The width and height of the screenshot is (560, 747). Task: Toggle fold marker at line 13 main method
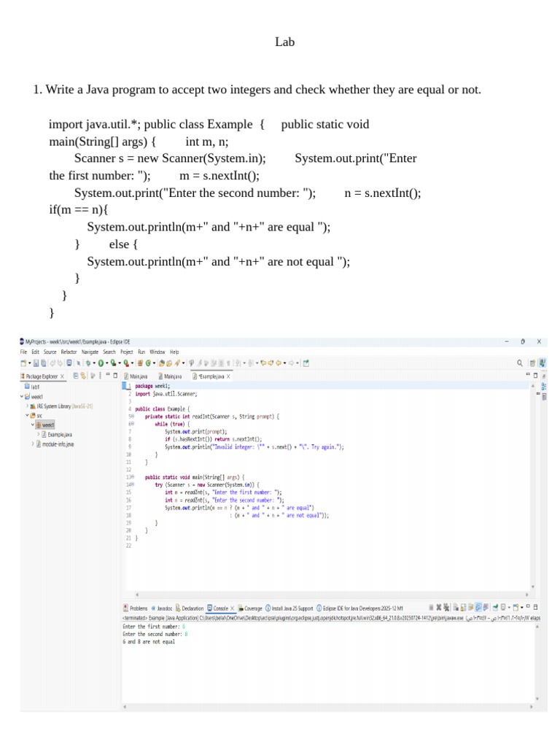132,477
